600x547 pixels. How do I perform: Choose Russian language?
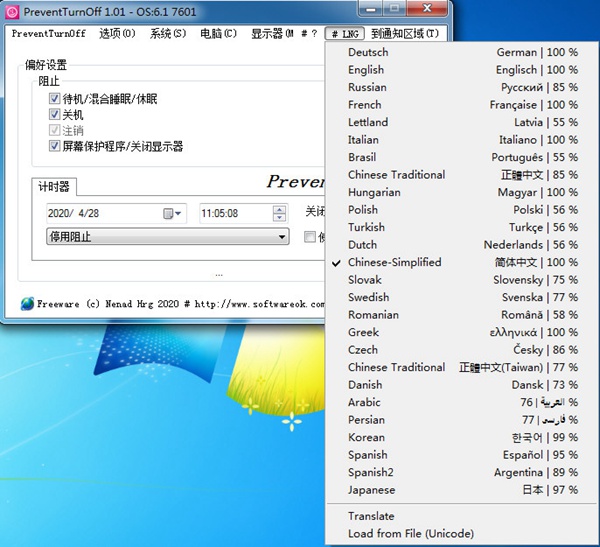(463, 87)
